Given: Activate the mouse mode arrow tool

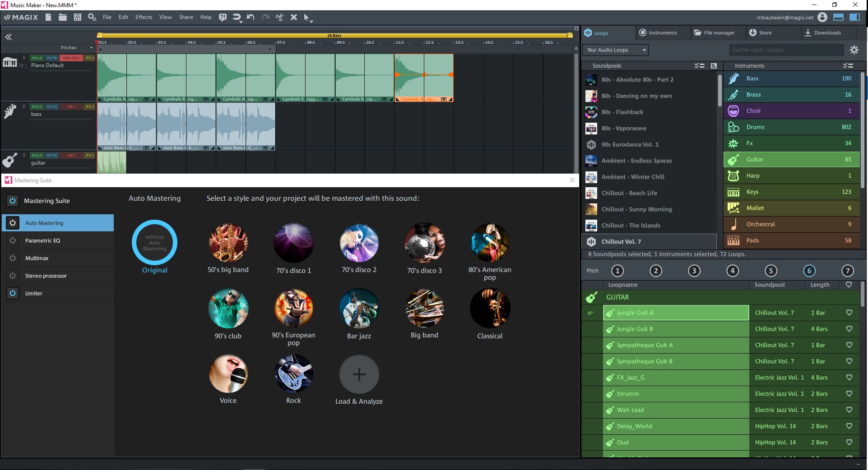Looking at the screenshot, I should 307,17.
